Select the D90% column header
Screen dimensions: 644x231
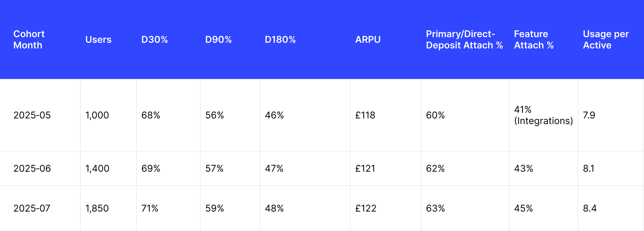218,40
